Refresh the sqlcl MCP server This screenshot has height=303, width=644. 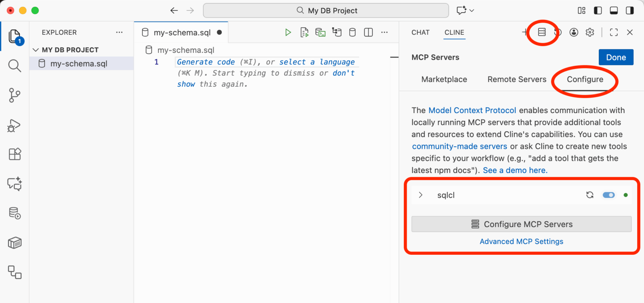point(589,195)
